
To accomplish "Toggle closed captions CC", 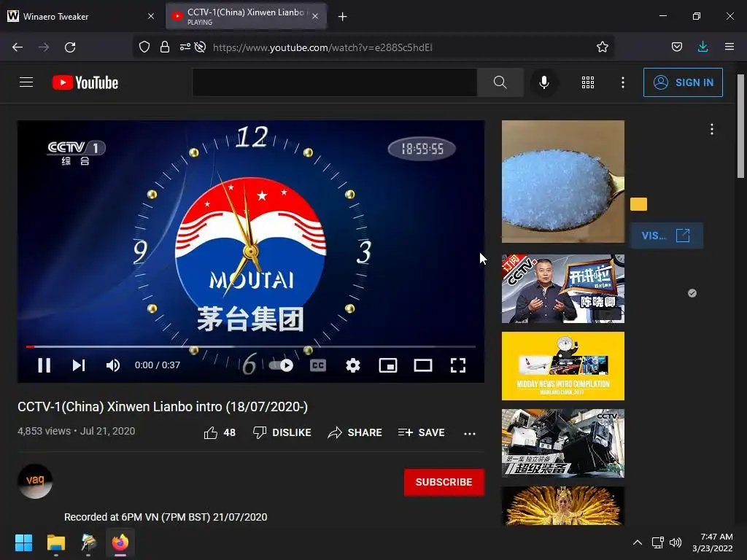I will 318,365.
